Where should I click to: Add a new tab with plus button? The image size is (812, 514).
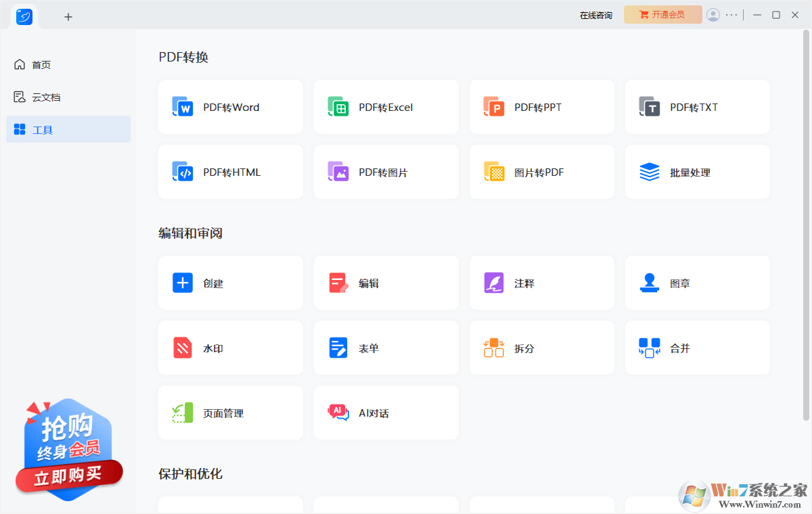point(68,17)
